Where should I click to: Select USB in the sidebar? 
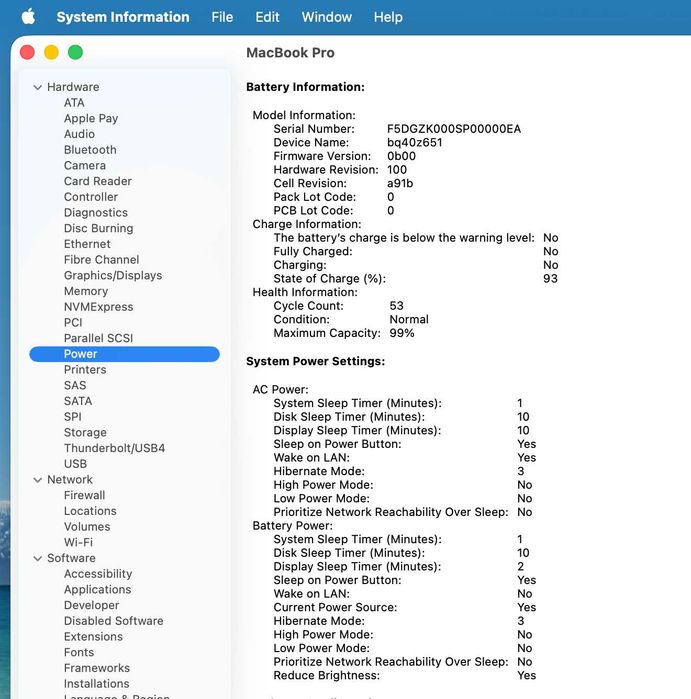pyautogui.click(x=75, y=464)
